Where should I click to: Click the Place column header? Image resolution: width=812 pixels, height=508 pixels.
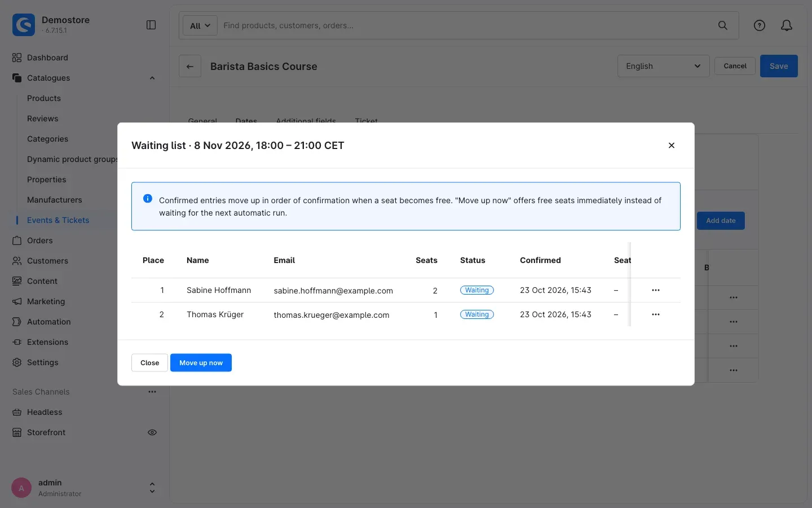click(x=153, y=260)
